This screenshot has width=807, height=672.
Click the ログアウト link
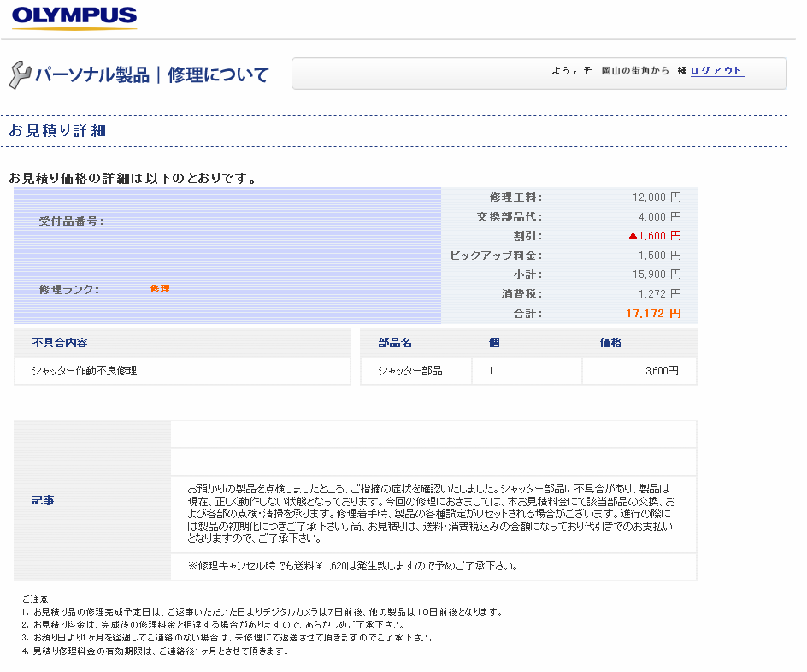click(716, 71)
